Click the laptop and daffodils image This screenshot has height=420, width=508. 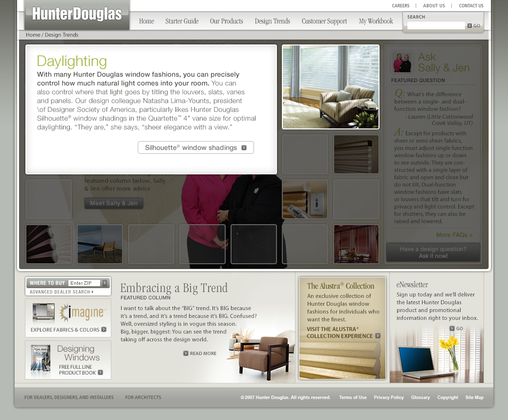pyautogui.click(x=437, y=356)
